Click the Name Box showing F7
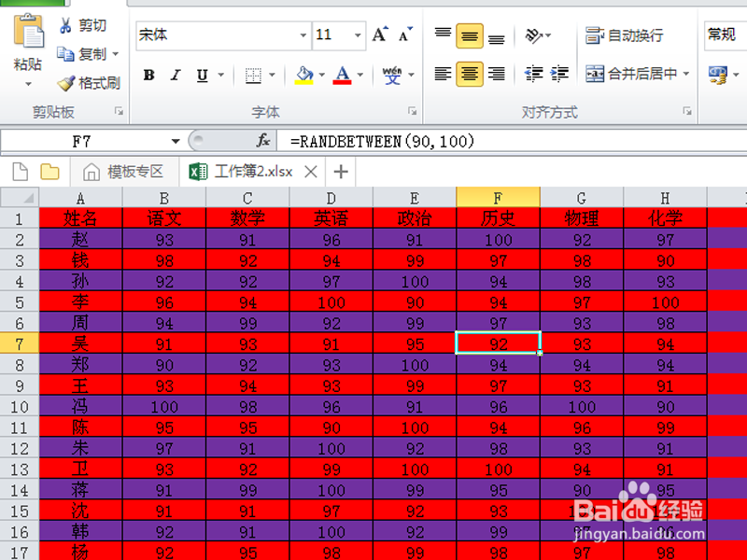 point(82,141)
